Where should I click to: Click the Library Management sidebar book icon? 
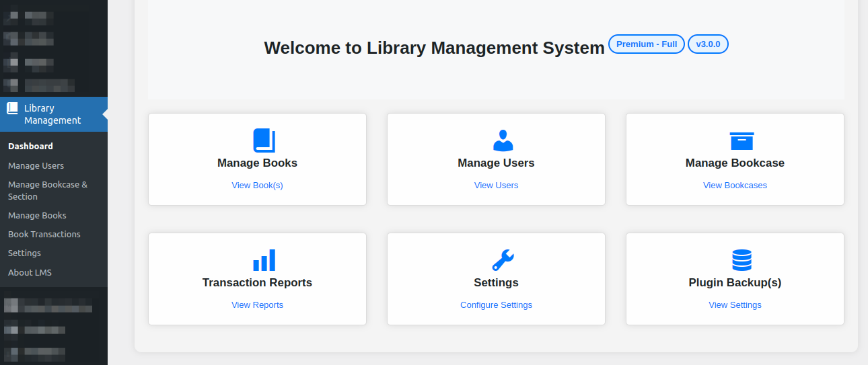click(12, 108)
